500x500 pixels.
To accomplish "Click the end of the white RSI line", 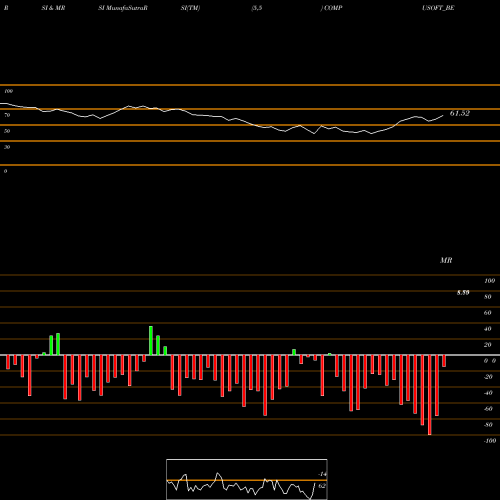I will click(x=443, y=116).
